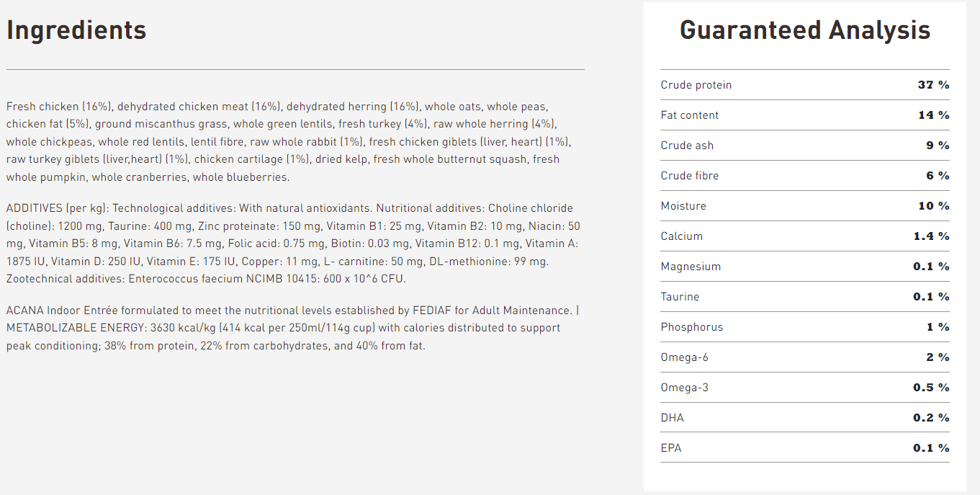
Task: Select the Fat content row label
Action: click(689, 115)
